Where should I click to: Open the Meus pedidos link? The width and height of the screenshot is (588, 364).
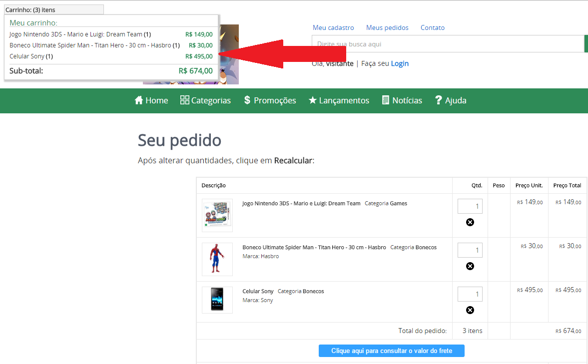pyautogui.click(x=387, y=28)
